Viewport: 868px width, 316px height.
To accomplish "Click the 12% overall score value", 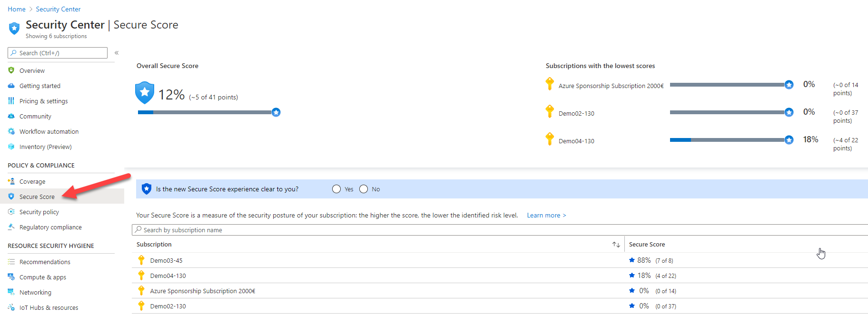I will [x=171, y=95].
